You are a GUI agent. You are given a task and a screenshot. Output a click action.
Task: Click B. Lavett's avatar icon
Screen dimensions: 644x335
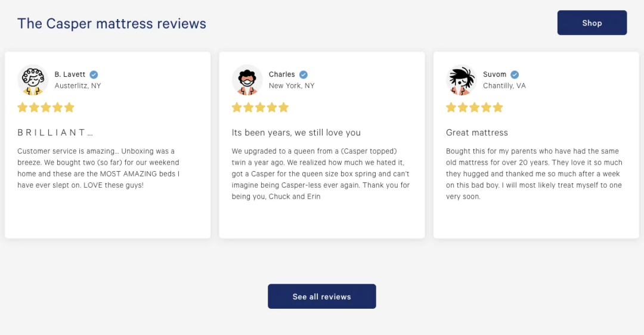point(33,80)
